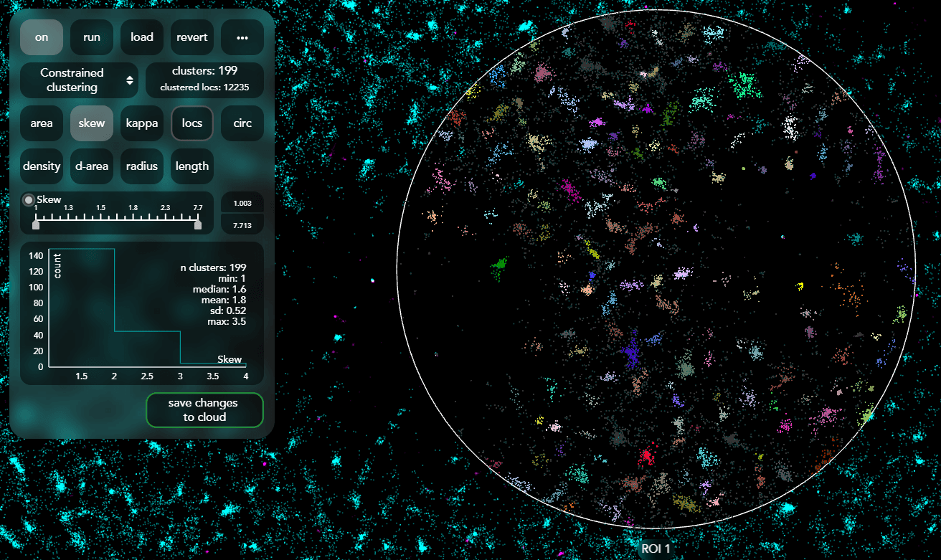Select the length metric button
The width and height of the screenshot is (941, 560).
tap(191, 166)
